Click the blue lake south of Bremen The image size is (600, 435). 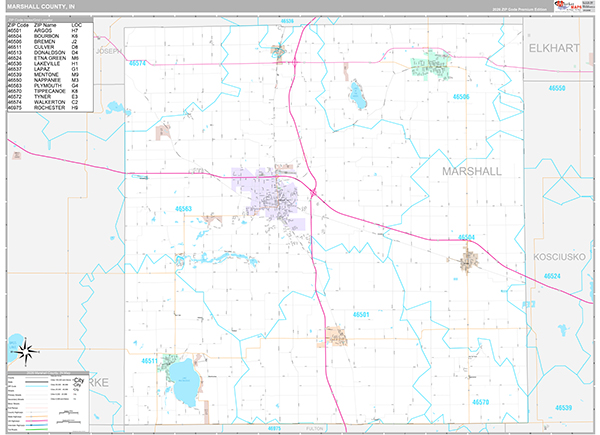coord(355,95)
